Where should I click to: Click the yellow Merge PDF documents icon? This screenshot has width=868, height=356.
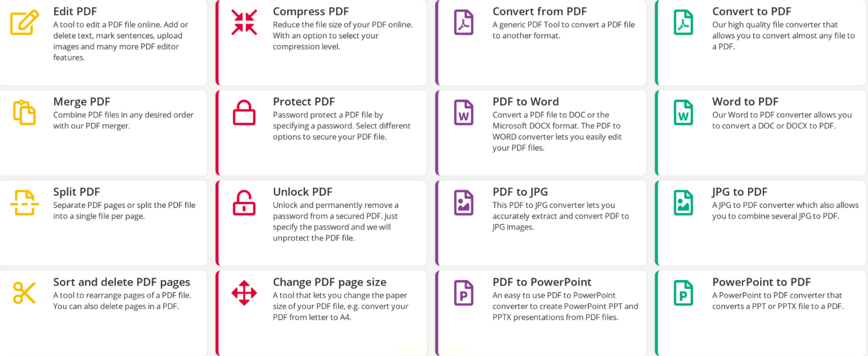coord(24,113)
